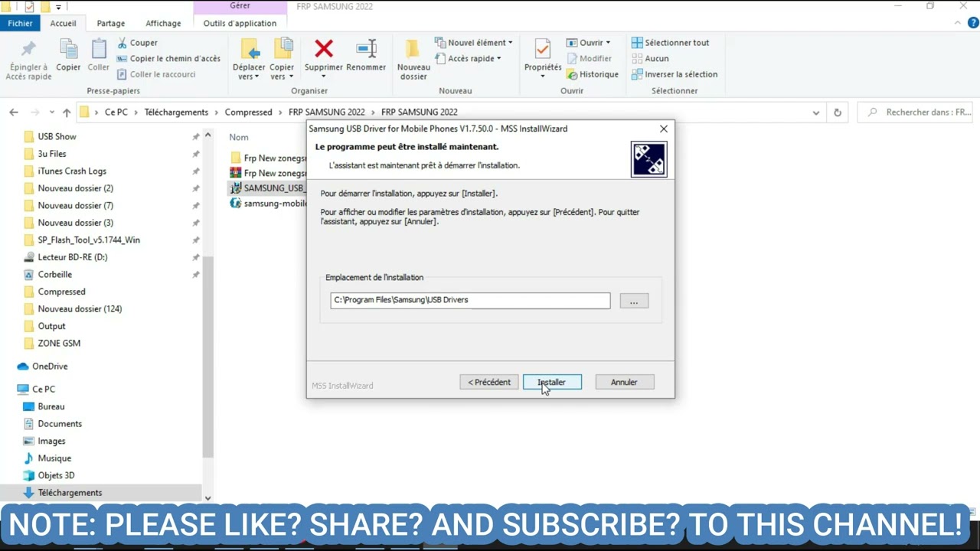Select Ce PC in navigation pane
Image resolution: width=980 pixels, height=551 pixels.
click(x=44, y=389)
